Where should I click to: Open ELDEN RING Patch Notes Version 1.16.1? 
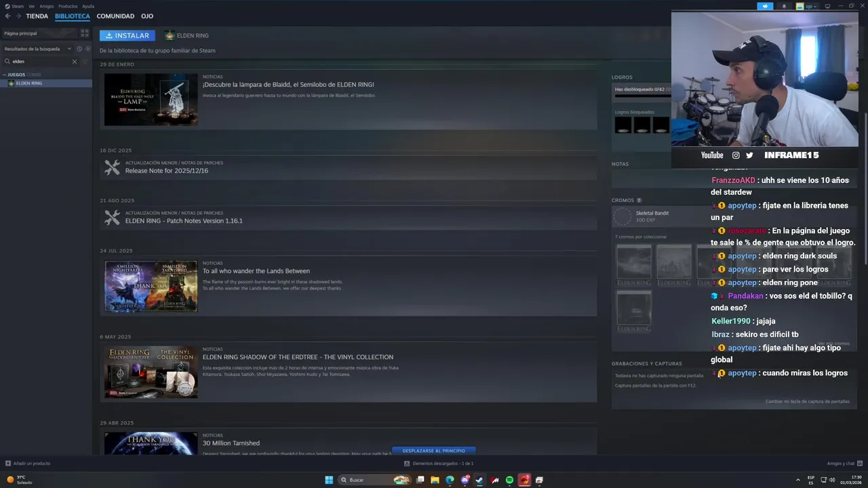[x=184, y=221]
